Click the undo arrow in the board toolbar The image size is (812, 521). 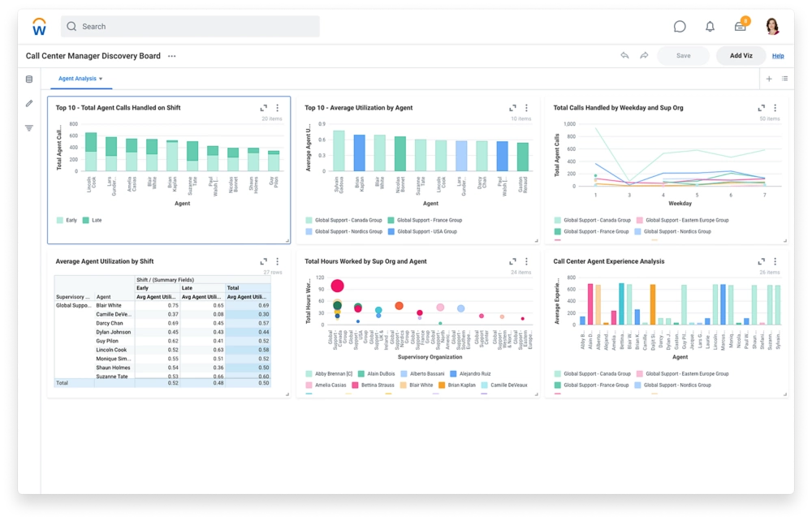(624, 56)
